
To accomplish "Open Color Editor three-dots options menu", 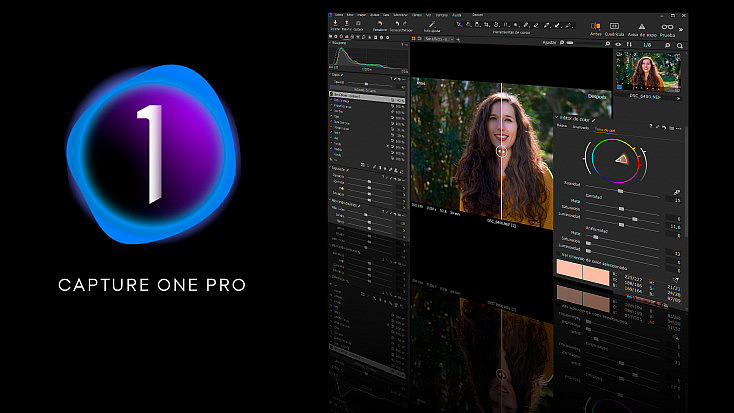I will (678, 129).
